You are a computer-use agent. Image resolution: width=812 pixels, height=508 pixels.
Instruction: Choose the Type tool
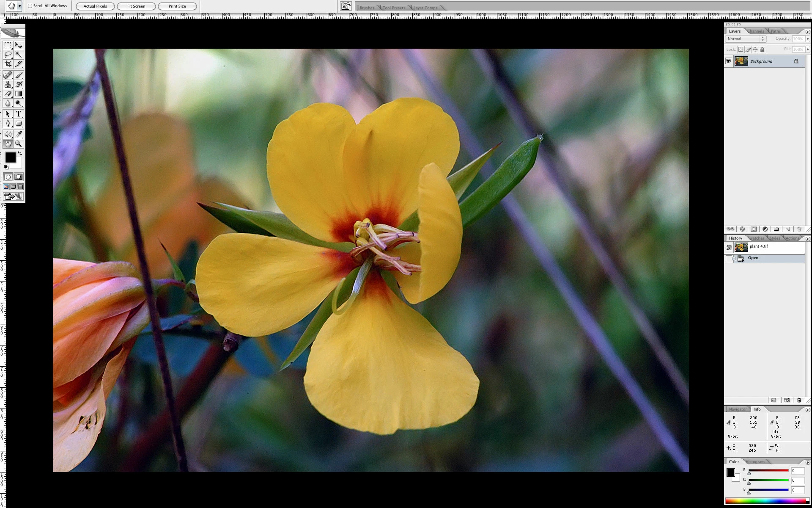click(19, 114)
